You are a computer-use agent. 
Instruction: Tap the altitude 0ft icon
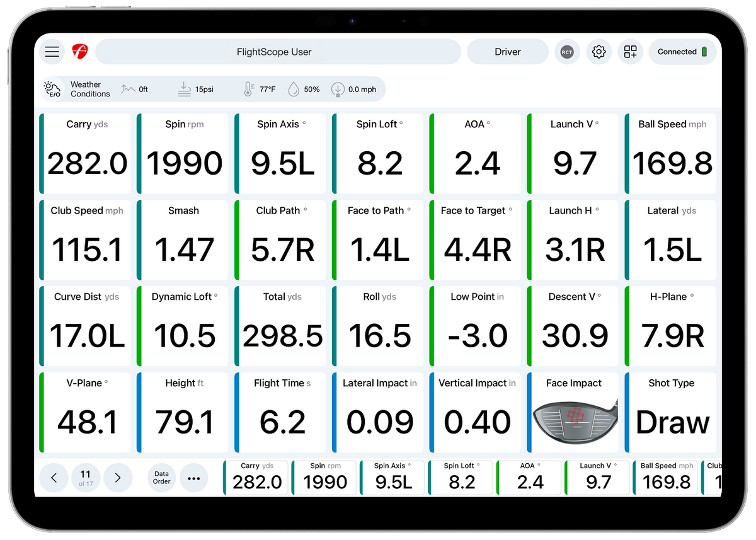point(129,89)
